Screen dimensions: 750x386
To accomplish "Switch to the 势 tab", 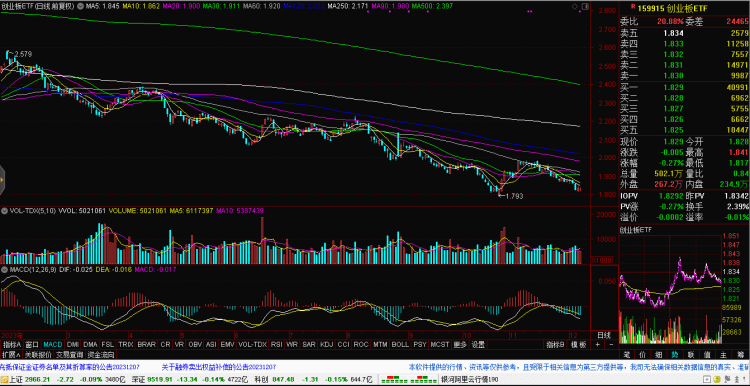I will coord(674,355).
